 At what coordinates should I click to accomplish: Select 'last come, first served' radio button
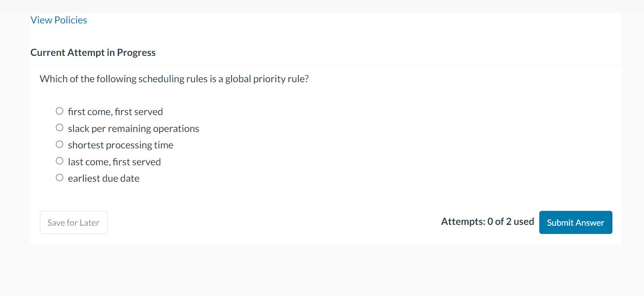pyautogui.click(x=60, y=161)
